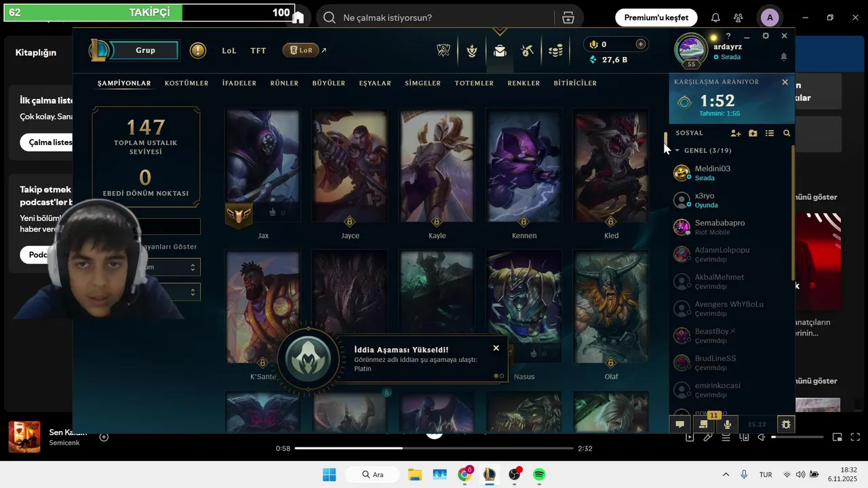Open the LoR external link button

tap(304, 50)
